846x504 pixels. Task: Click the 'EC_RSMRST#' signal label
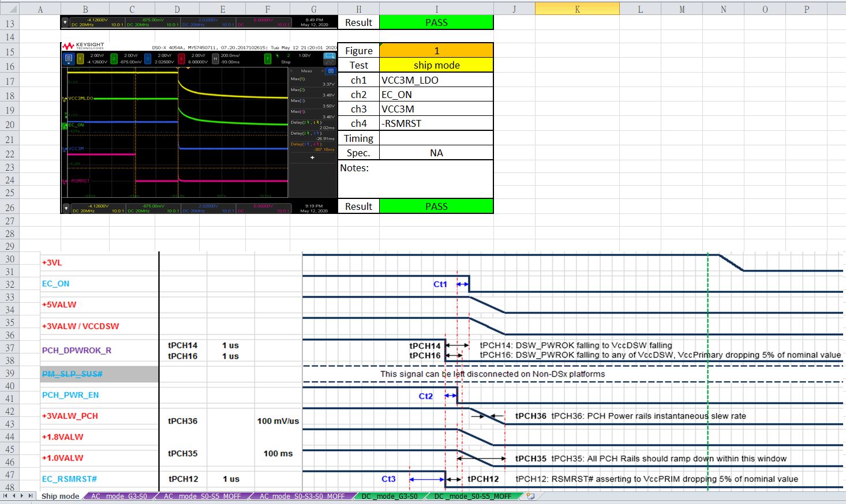[x=69, y=479]
